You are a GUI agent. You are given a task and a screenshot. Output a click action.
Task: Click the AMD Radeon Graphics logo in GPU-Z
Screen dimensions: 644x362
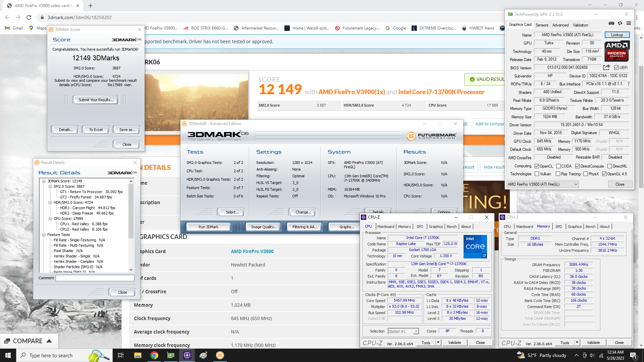click(617, 51)
